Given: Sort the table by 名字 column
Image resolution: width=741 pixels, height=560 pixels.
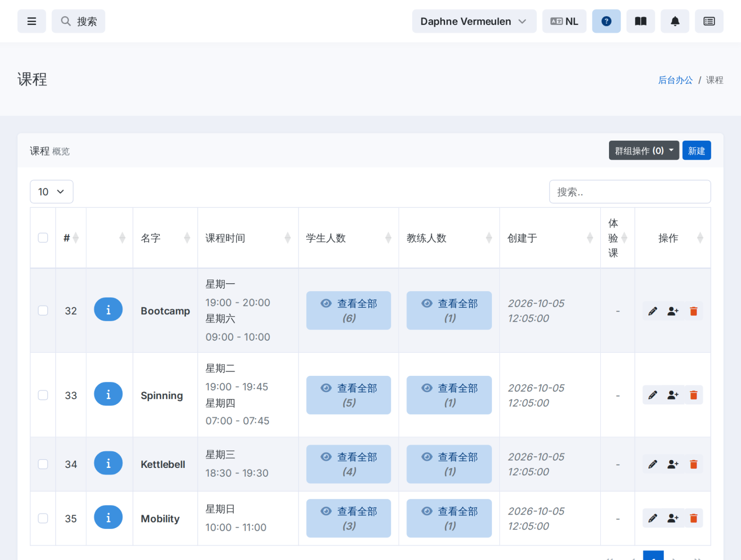Looking at the screenshot, I should (x=165, y=238).
